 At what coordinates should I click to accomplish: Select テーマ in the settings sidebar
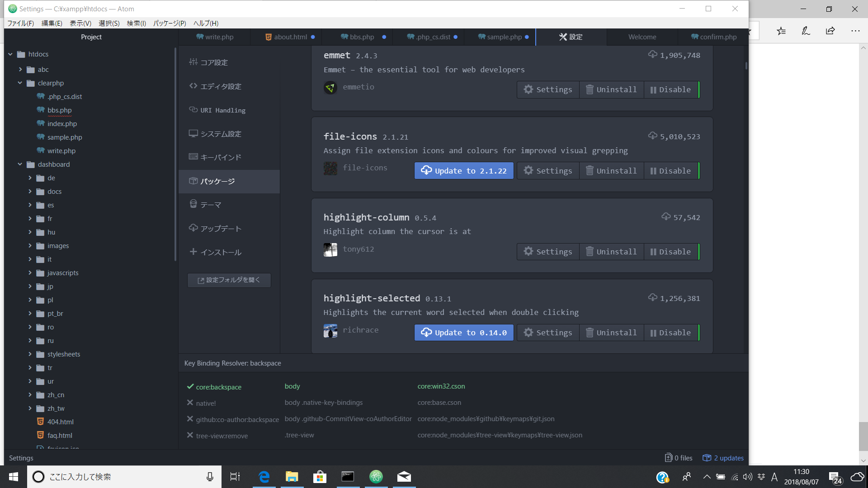click(x=210, y=204)
